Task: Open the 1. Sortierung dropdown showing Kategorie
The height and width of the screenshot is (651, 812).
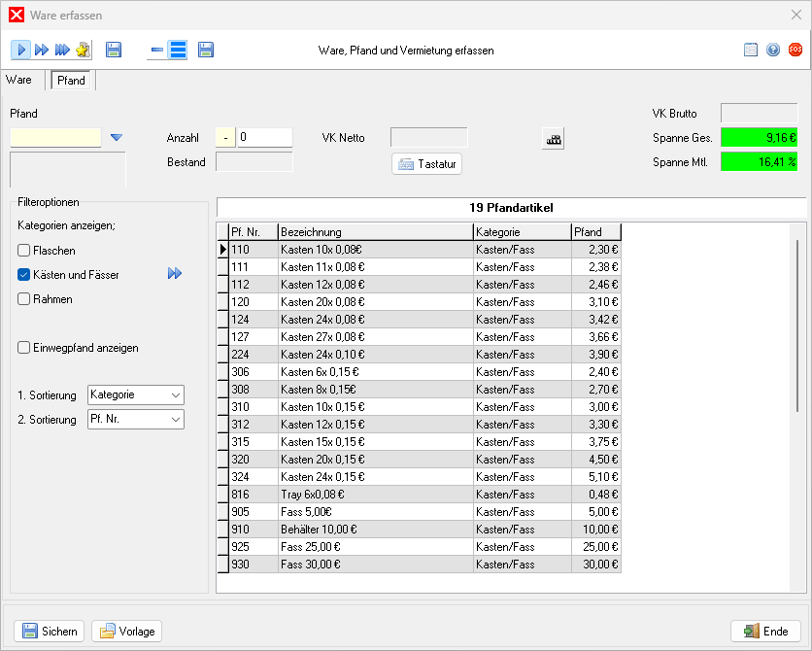Action: (x=135, y=395)
